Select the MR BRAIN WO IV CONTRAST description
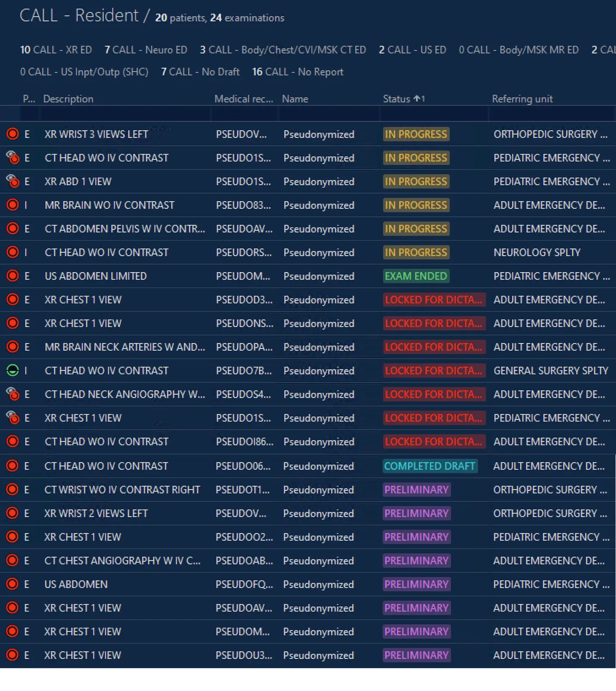Image resolution: width=616 pixels, height=691 pixels. 110,205
